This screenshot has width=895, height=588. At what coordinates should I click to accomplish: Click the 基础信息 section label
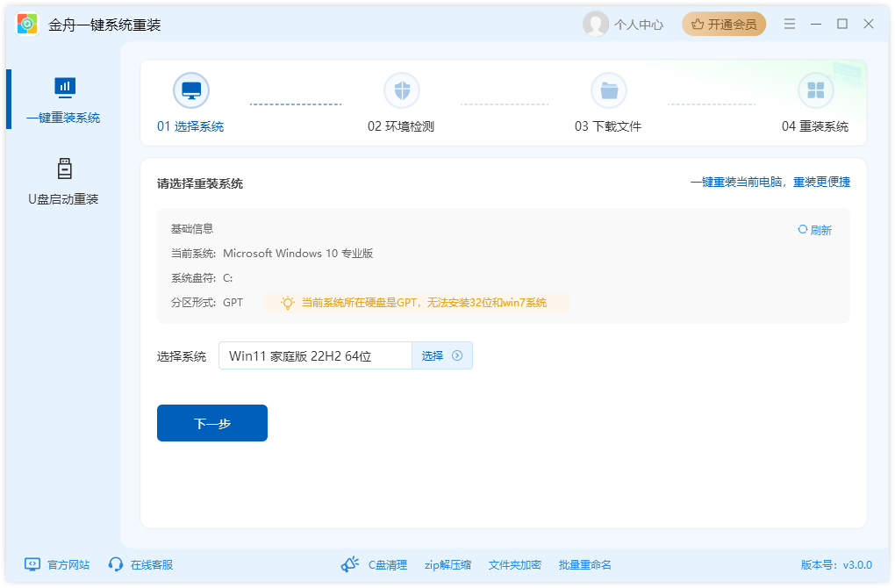[x=192, y=229]
